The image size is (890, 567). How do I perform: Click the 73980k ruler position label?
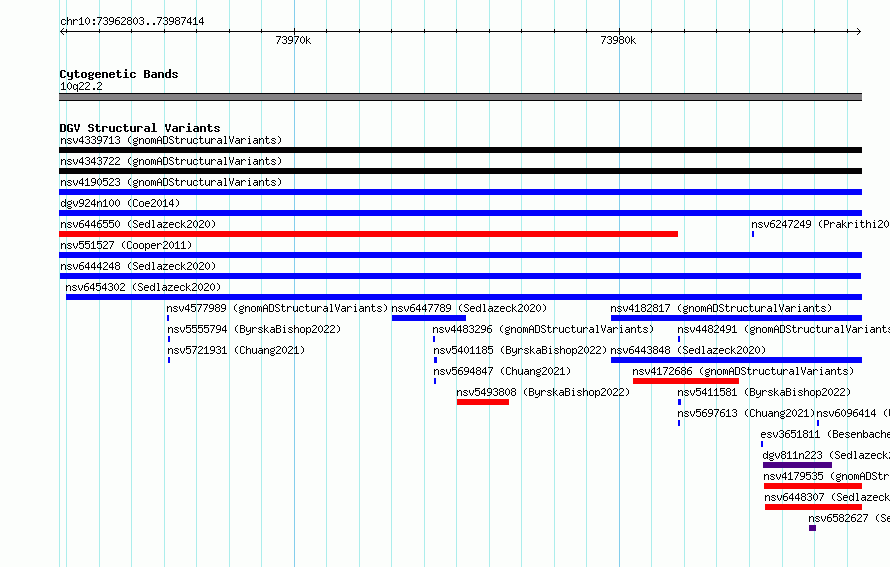coord(618,40)
